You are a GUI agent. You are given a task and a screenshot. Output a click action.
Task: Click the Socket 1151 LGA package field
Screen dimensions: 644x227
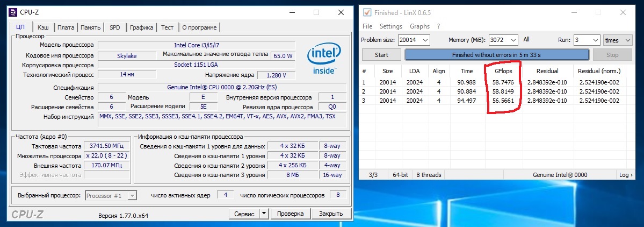click(197, 65)
